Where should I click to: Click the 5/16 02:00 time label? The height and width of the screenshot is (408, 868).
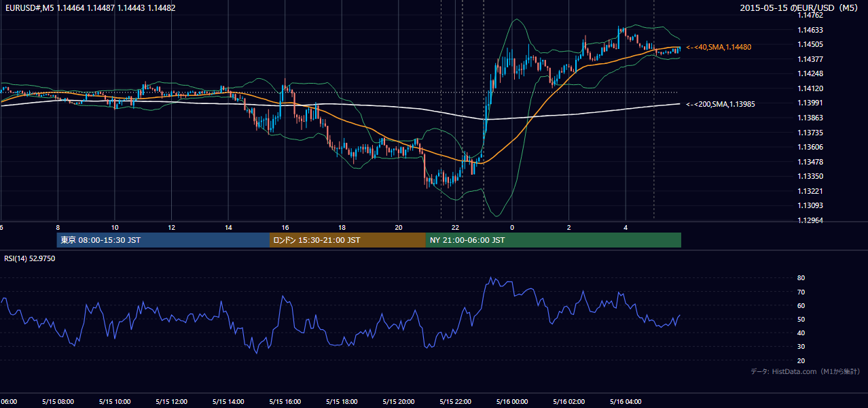568,402
